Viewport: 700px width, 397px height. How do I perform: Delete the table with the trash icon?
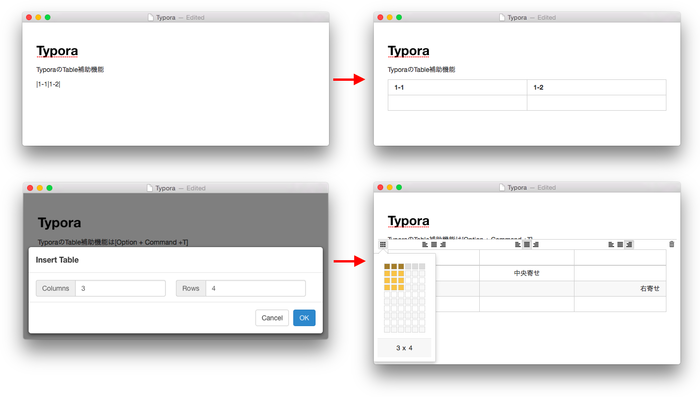click(671, 244)
